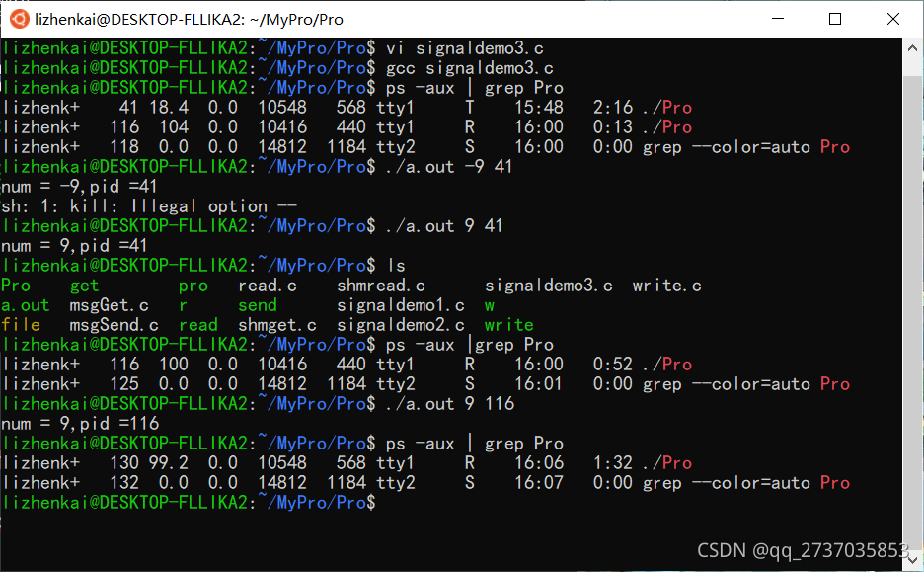The image size is (924, 572).
Task: Click the 'num = -9,pid =41' output
Action: pyautogui.click(x=80, y=187)
